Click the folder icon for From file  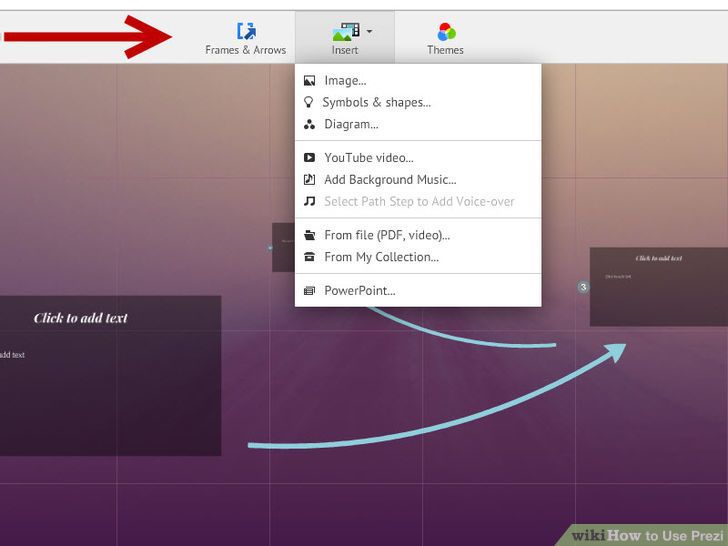pyautogui.click(x=309, y=235)
